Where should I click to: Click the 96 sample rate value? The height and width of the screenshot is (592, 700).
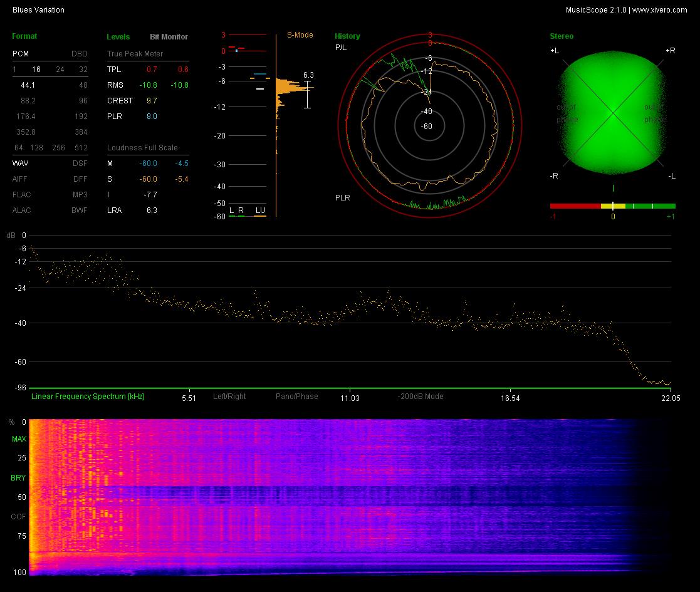tap(83, 101)
